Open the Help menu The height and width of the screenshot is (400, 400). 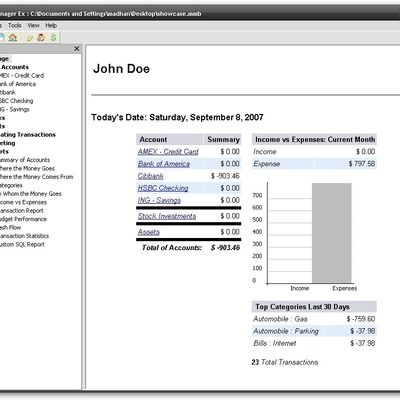(x=51, y=25)
